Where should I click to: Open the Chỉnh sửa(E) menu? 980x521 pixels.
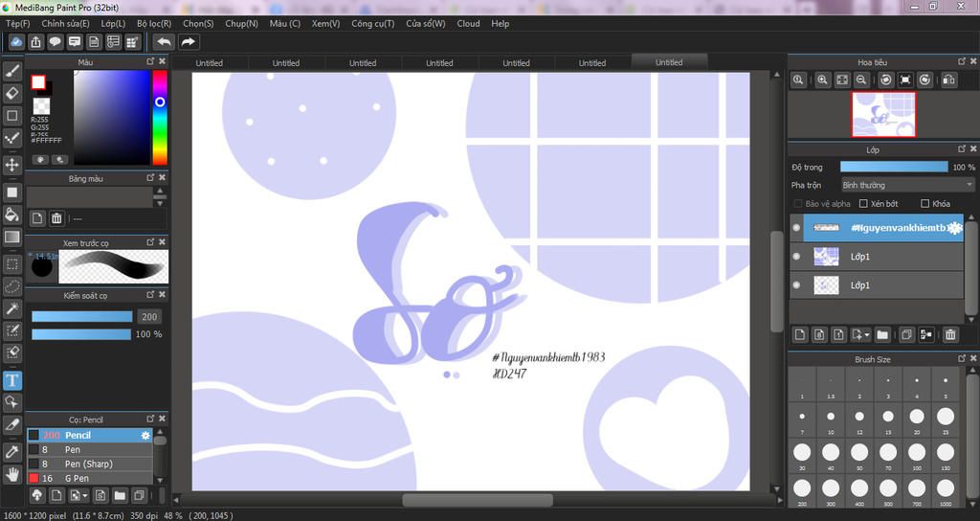[65, 24]
